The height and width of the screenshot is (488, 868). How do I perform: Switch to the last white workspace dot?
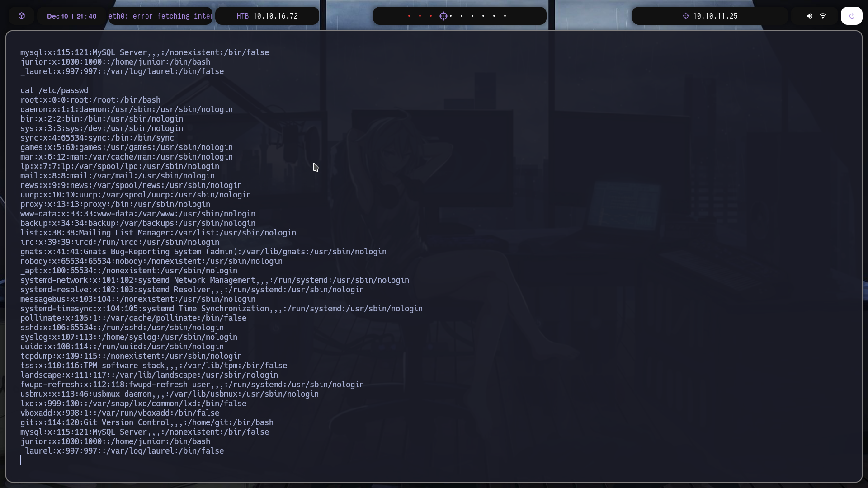click(505, 16)
